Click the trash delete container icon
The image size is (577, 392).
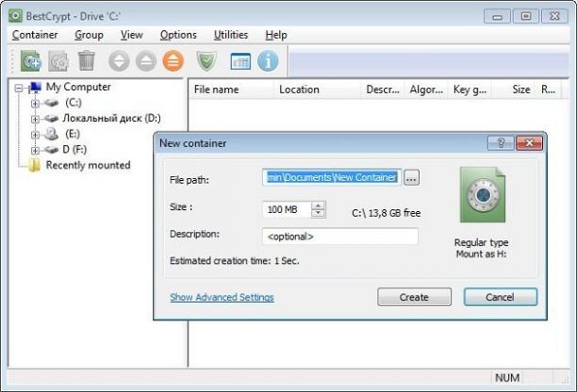pyautogui.click(x=87, y=60)
